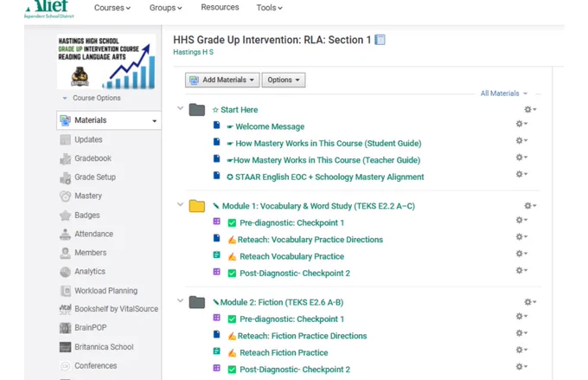Open the Add Materials dropdown

222,80
